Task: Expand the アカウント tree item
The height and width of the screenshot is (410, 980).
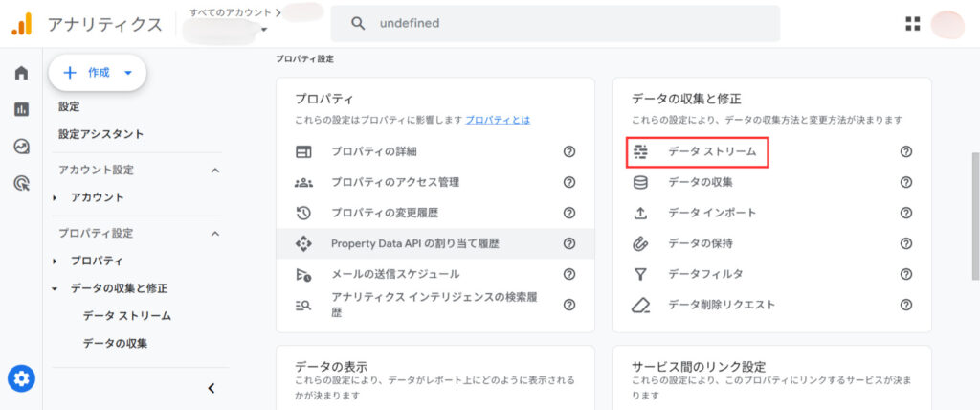Action: coord(55,197)
